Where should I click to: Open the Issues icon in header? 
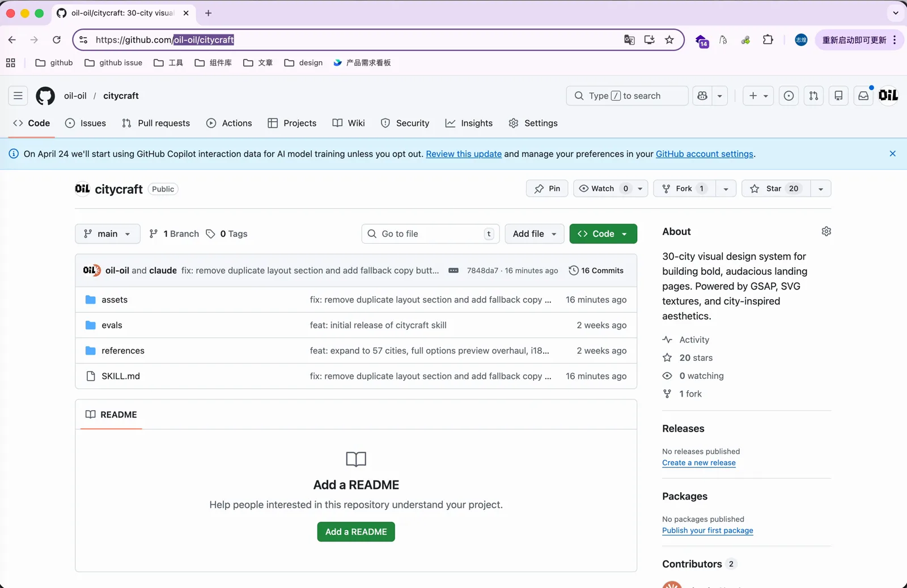pyautogui.click(x=789, y=96)
